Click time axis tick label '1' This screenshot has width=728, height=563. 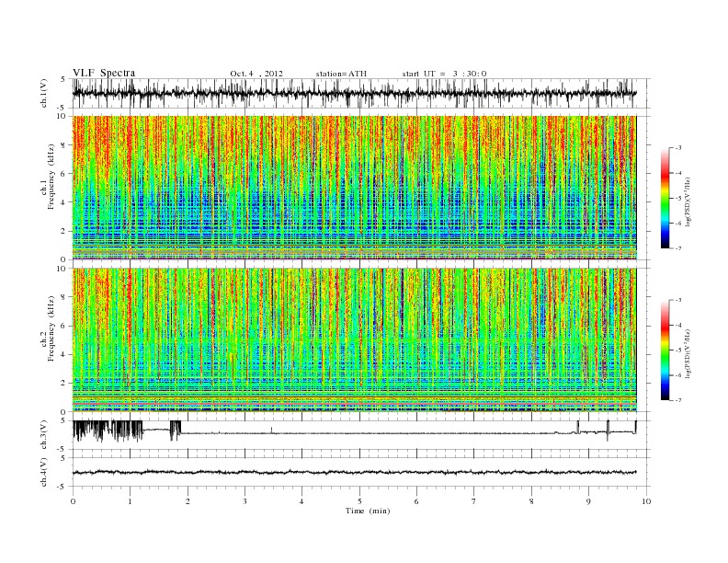130,501
